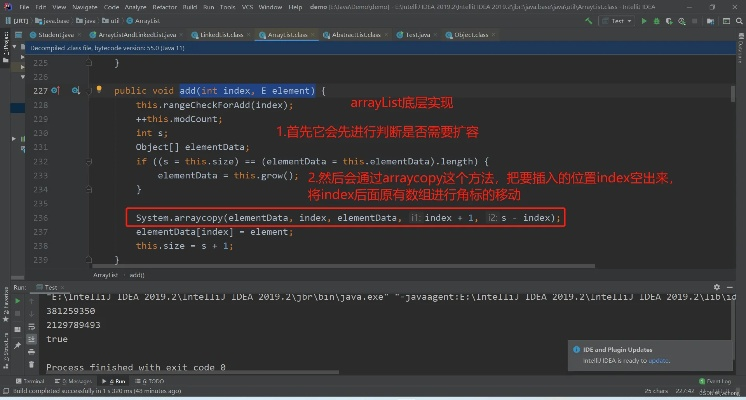Click ArrayList breadcrumb in navigation bar

[143, 21]
